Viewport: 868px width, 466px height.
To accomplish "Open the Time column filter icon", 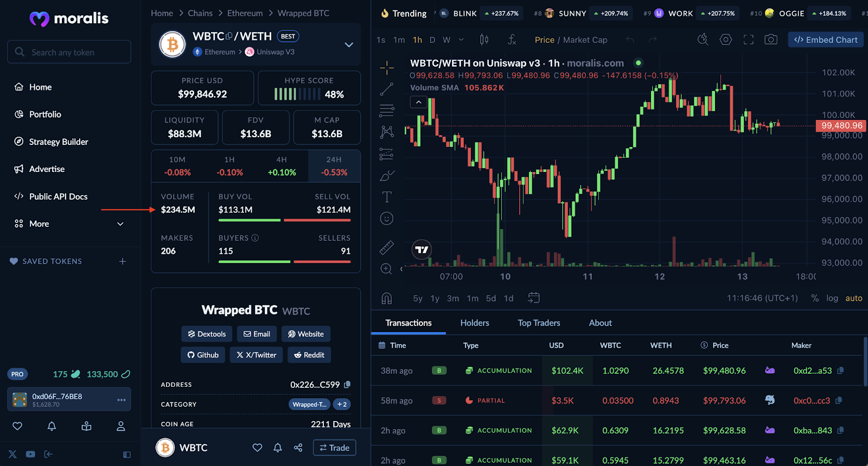I will tap(382, 345).
